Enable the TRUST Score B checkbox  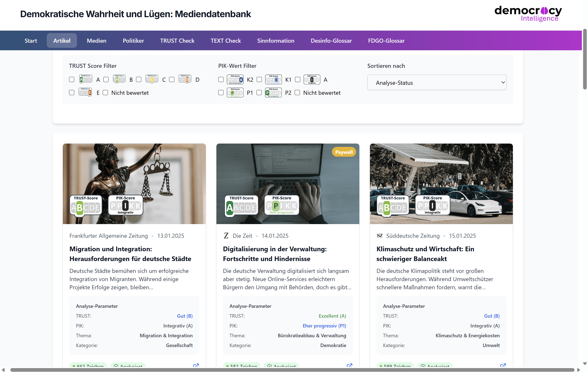(106, 80)
